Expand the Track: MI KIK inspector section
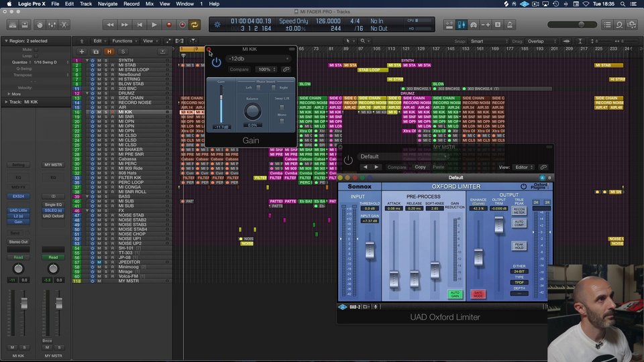644x362 pixels. pos(6,102)
